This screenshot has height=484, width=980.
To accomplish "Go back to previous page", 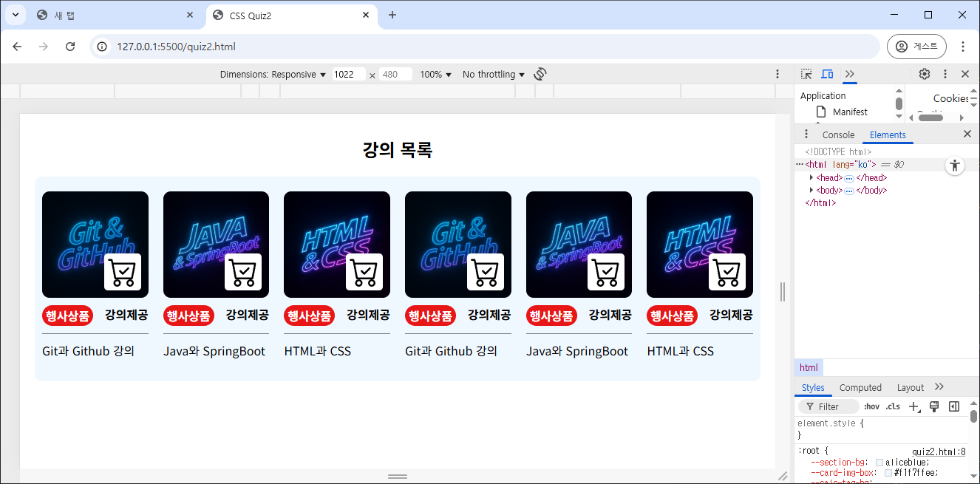I will [x=18, y=47].
